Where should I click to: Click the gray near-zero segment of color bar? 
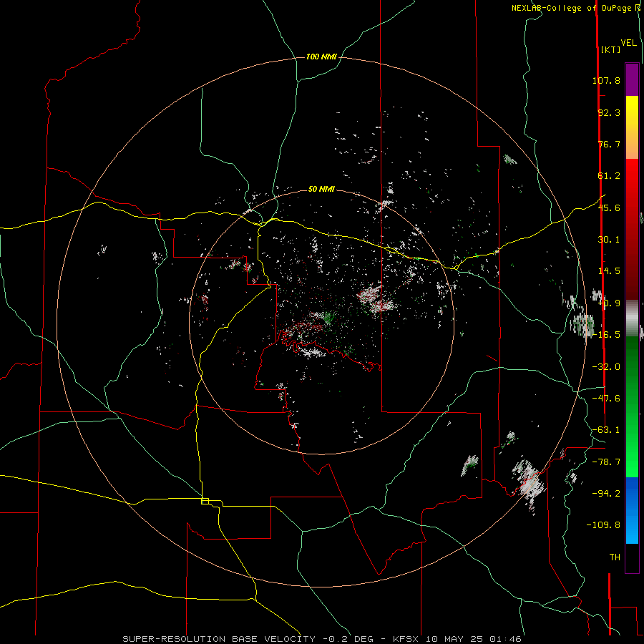tap(632, 318)
